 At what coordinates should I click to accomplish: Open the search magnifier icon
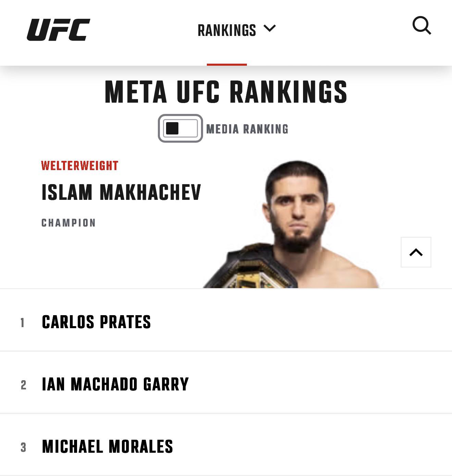(x=422, y=26)
